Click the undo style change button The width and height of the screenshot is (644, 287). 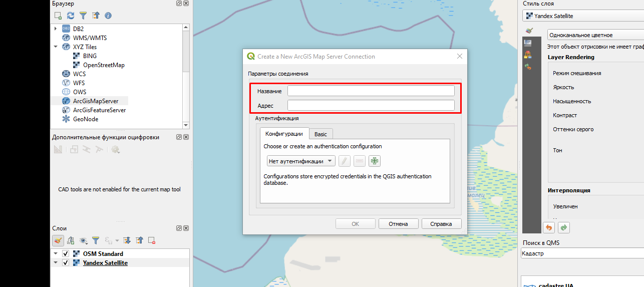coord(549,228)
